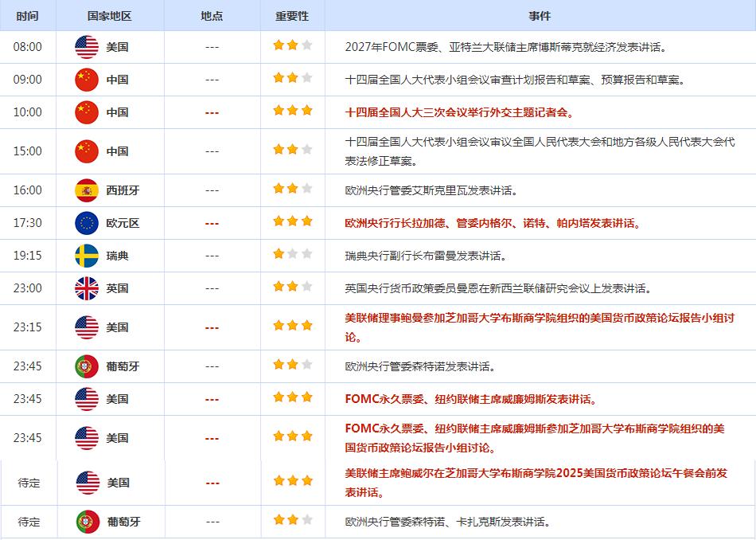The width and height of the screenshot is (756, 540).
Task: Click the star rating in the 19:15 Sweden row
Action: pos(292,255)
